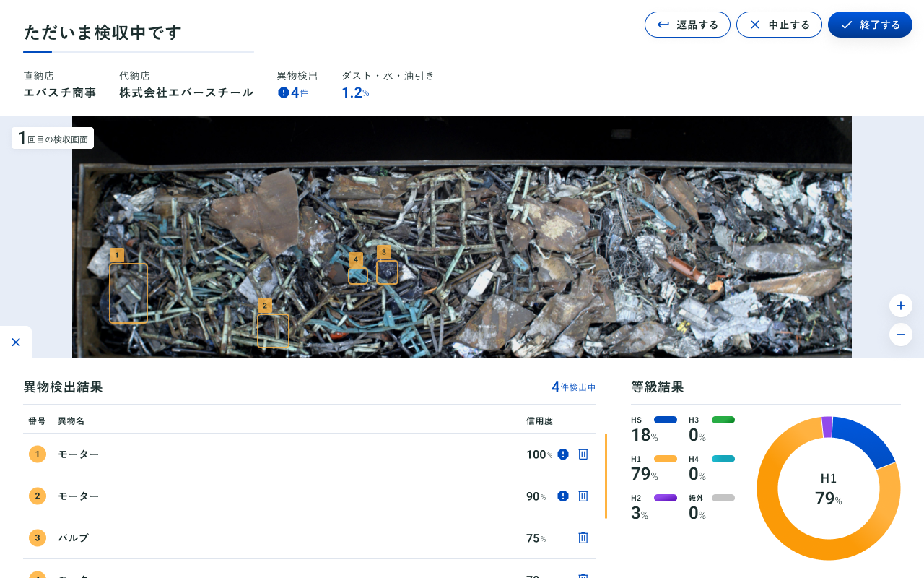This screenshot has height=578, width=924.
Task: Click the 中止する button
Action: pos(779,24)
